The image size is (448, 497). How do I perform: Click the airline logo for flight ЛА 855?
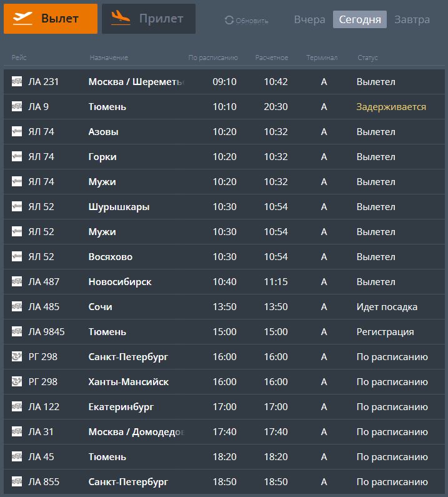pos(17,481)
